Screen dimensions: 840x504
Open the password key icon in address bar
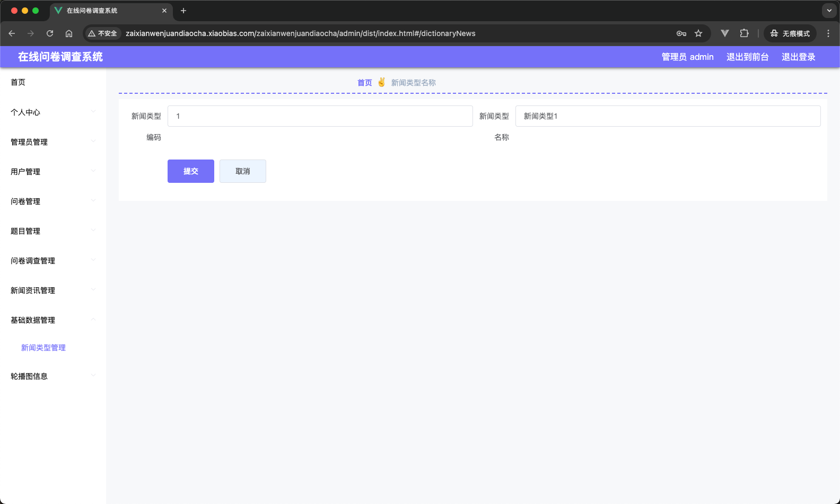pyautogui.click(x=681, y=33)
